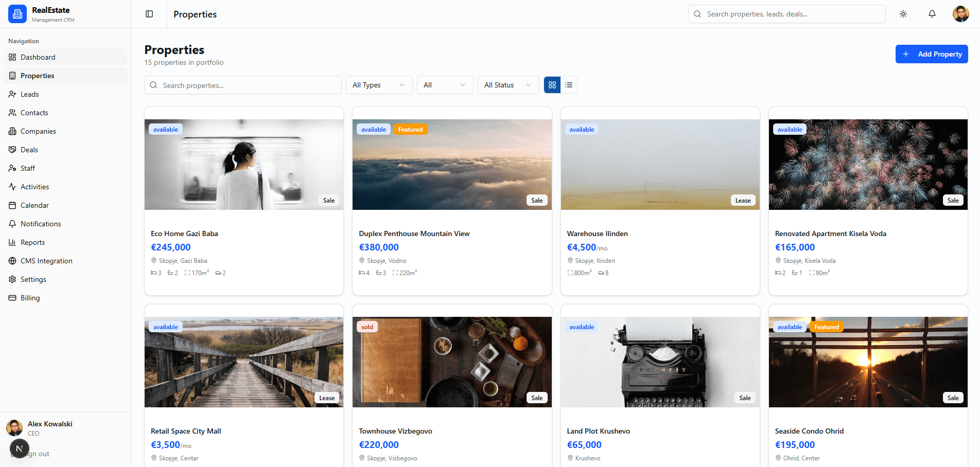Open Eco Home Gazi Baba photo
The width and height of the screenshot is (980, 467).
pyautogui.click(x=244, y=165)
